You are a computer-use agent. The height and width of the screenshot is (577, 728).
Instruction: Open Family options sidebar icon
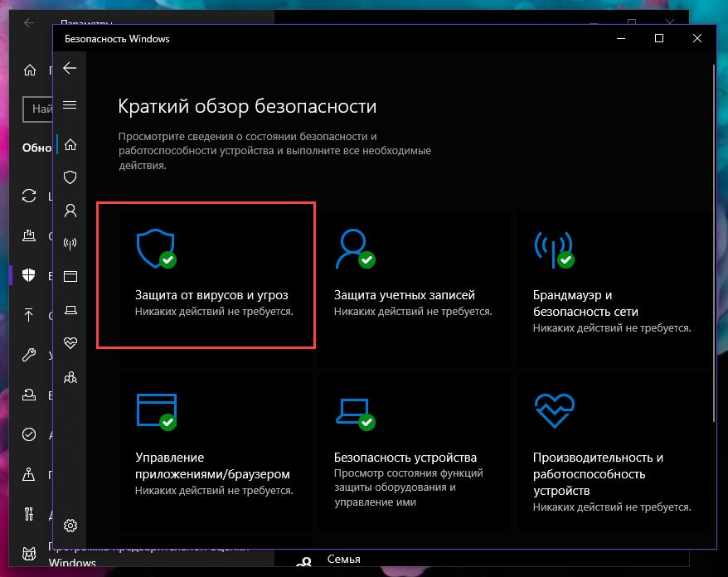[70, 377]
